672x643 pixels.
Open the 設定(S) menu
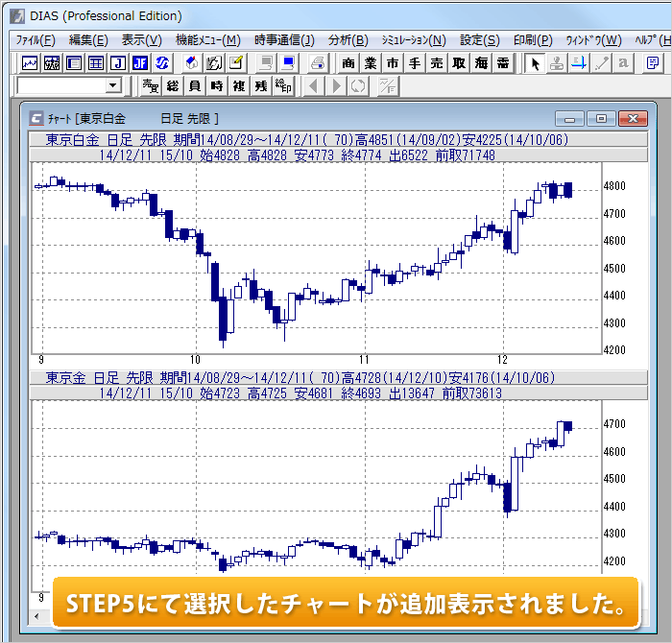point(479,40)
